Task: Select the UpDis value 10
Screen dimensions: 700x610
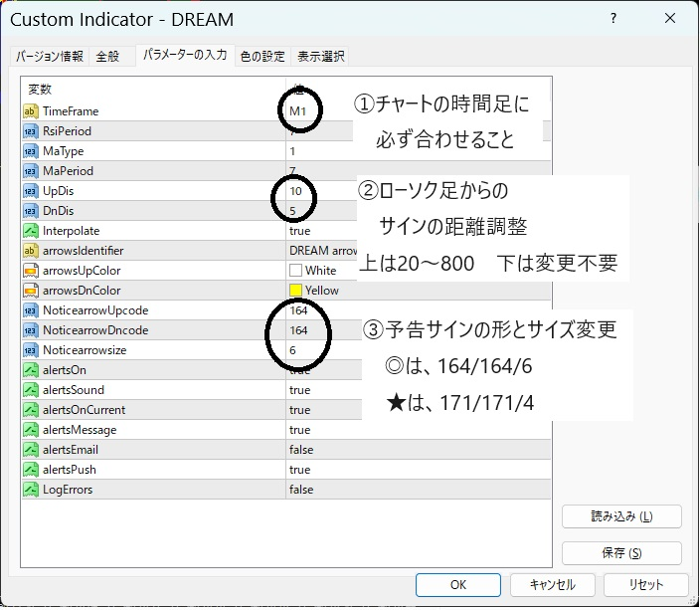Action: (x=295, y=191)
